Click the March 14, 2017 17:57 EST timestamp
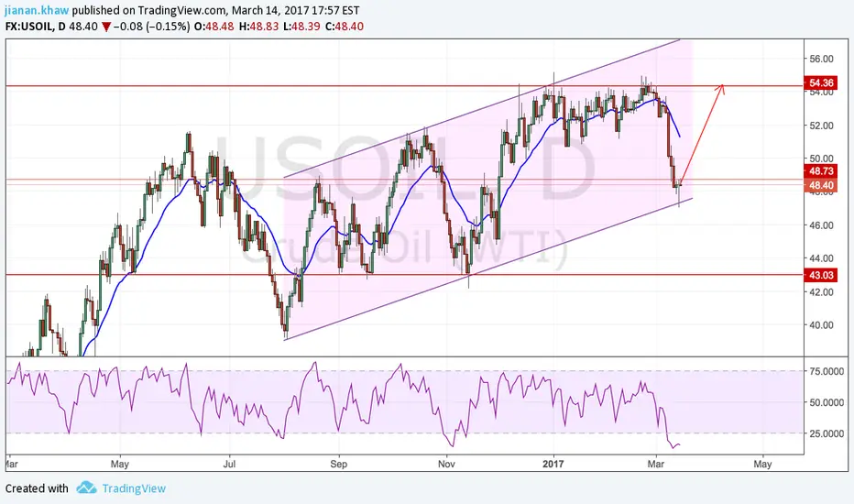Viewport: 854px width, 504px height. tap(295, 10)
